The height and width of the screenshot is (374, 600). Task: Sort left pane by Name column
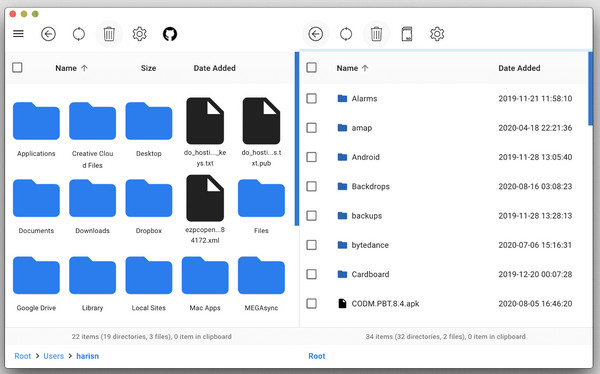pyautogui.click(x=72, y=68)
